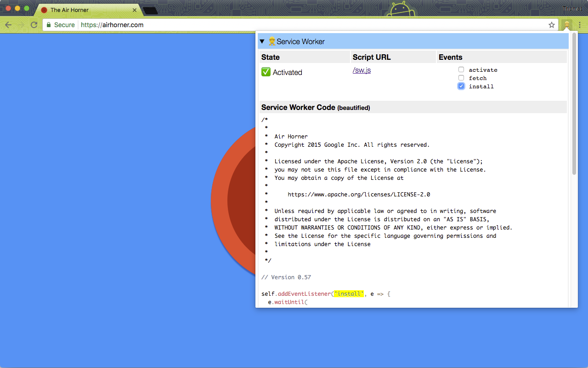Bookmark this page with the star icon

(x=552, y=25)
